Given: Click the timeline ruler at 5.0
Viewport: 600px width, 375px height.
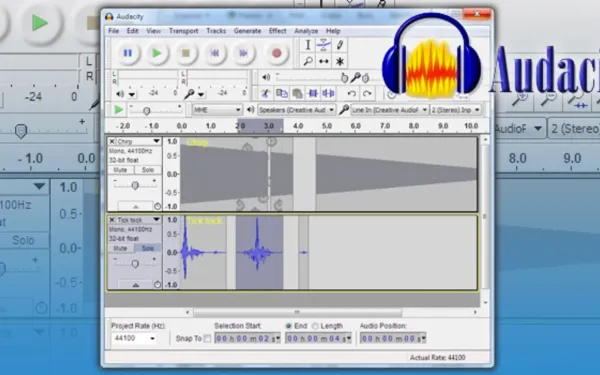Looking at the screenshot, I should 327,126.
